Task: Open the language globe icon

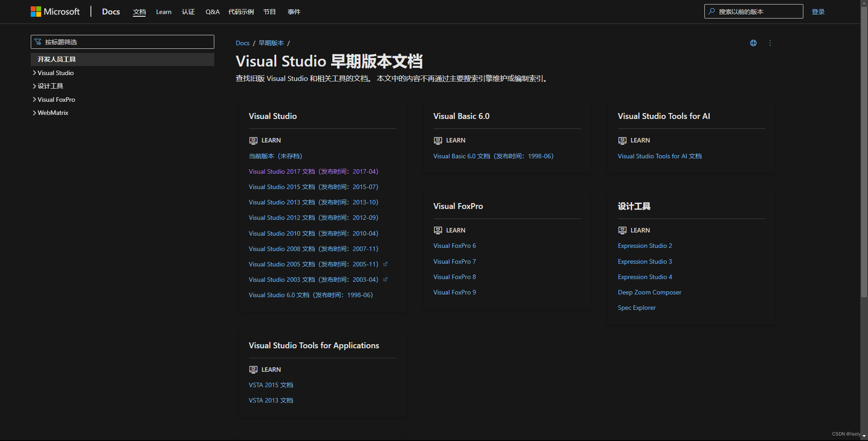Action: pos(753,43)
